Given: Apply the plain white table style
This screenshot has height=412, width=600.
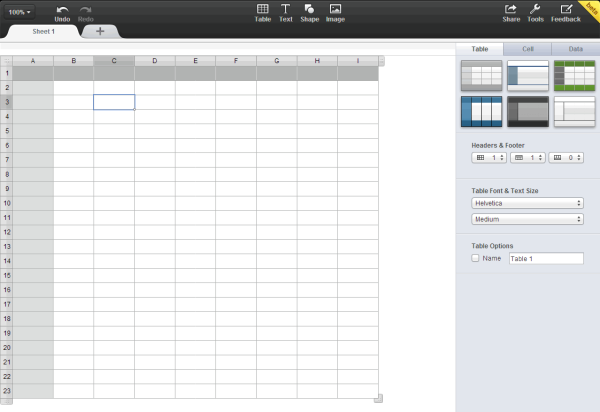Looking at the screenshot, I should [574, 111].
